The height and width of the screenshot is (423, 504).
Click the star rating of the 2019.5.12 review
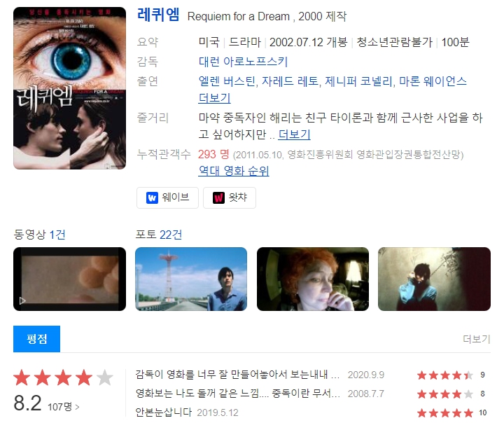click(445, 412)
